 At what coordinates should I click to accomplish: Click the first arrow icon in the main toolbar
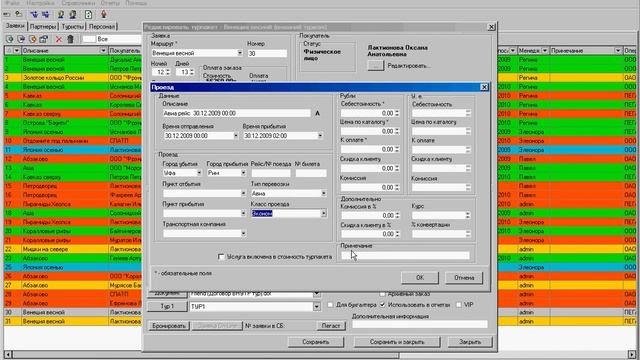coord(7,15)
